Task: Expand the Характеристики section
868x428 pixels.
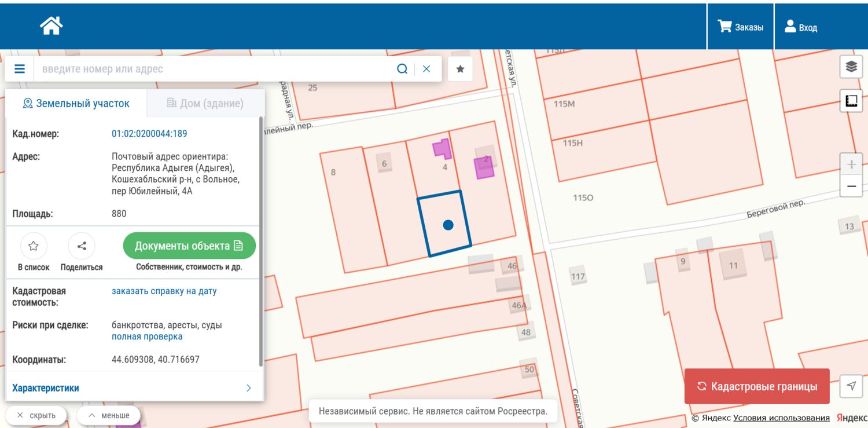Action: click(x=133, y=388)
